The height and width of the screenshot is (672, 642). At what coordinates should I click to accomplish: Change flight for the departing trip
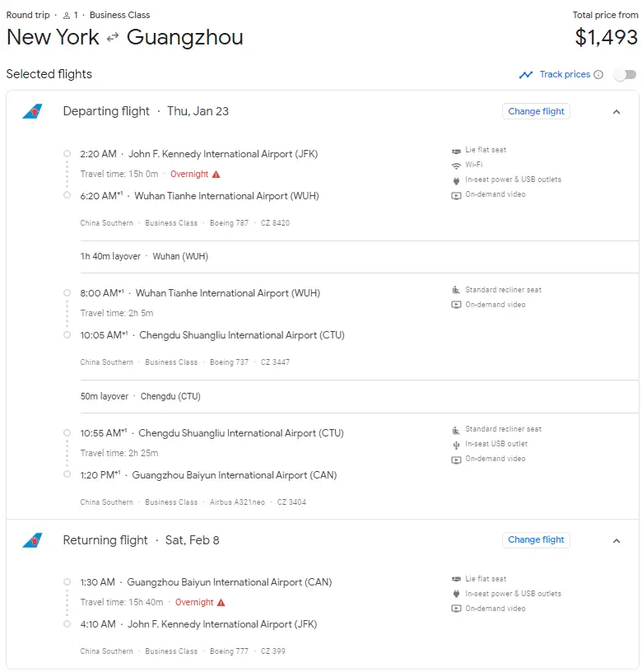coord(536,111)
